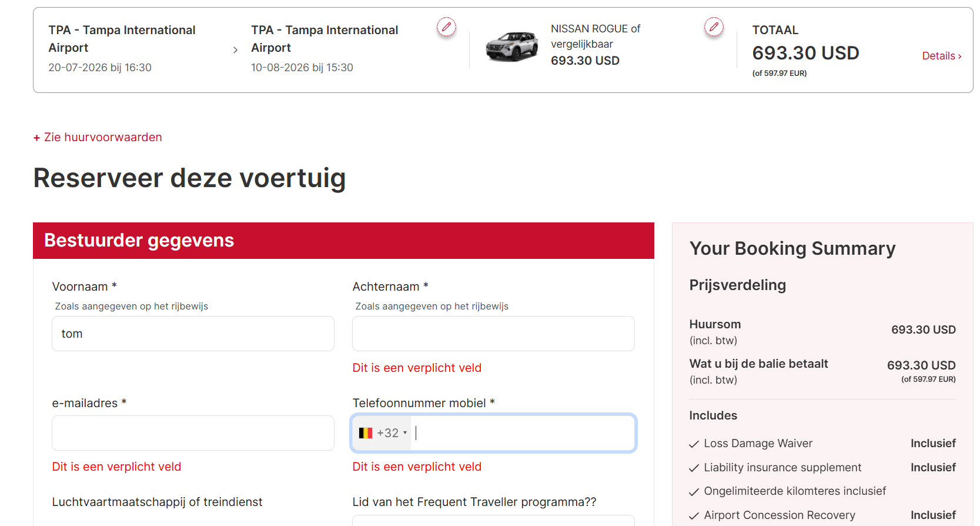Click the Loss Damage Waiver checkmark icon
The height and width of the screenshot is (526, 980).
point(694,444)
